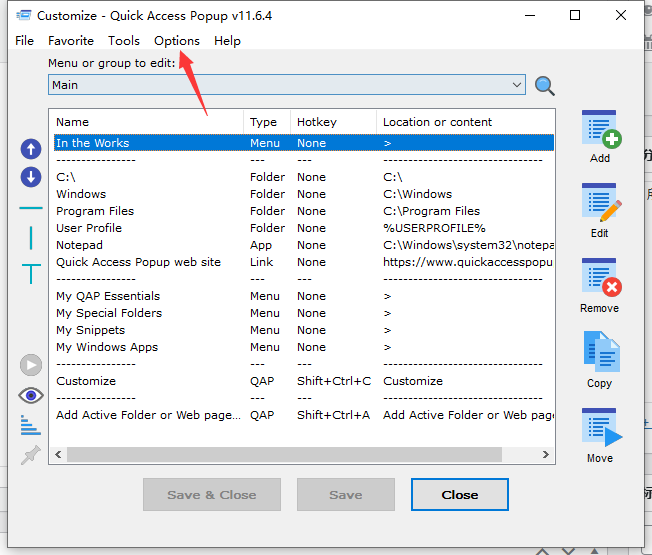Click the Quick Access Popup title bar icon
The height and width of the screenshot is (555, 652).
[24, 16]
